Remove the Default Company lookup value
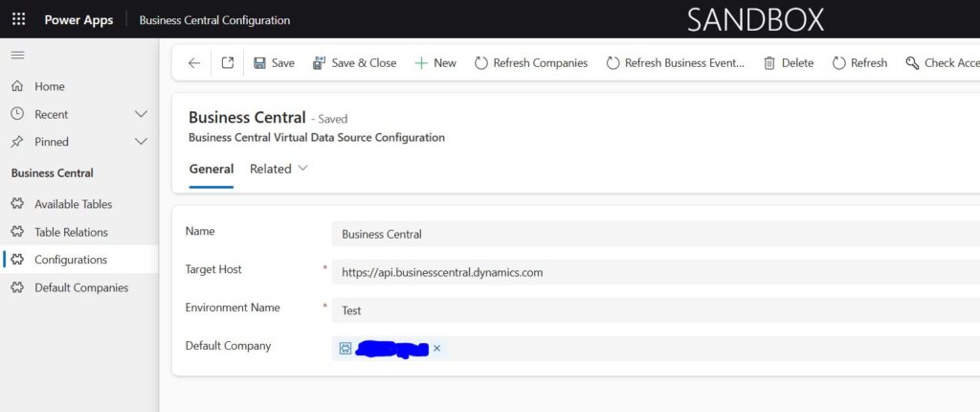 pyautogui.click(x=436, y=348)
